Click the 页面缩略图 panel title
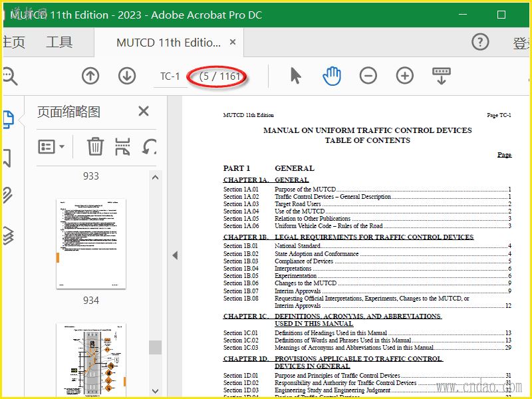Screen dimensions: 532x399 point(68,112)
